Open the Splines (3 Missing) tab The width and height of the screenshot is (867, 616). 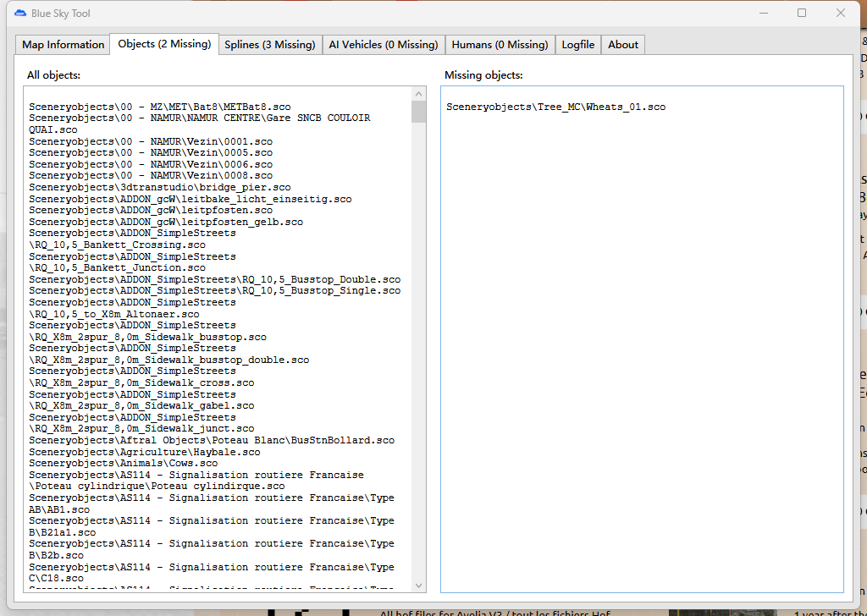click(x=269, y=45)
